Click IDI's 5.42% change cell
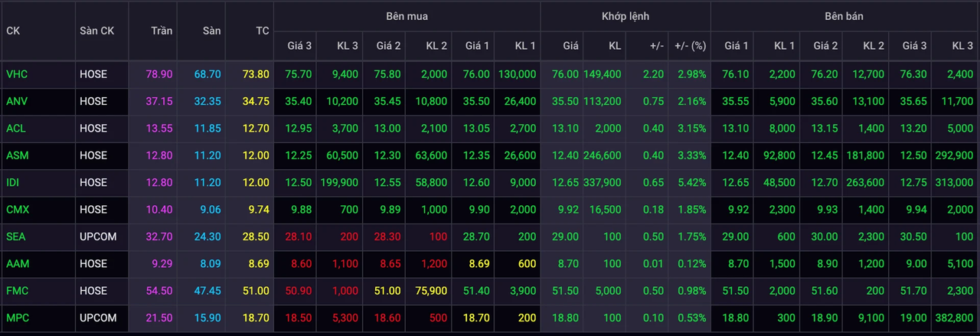This screenshot has height=336, width=980. coord(691,182)
